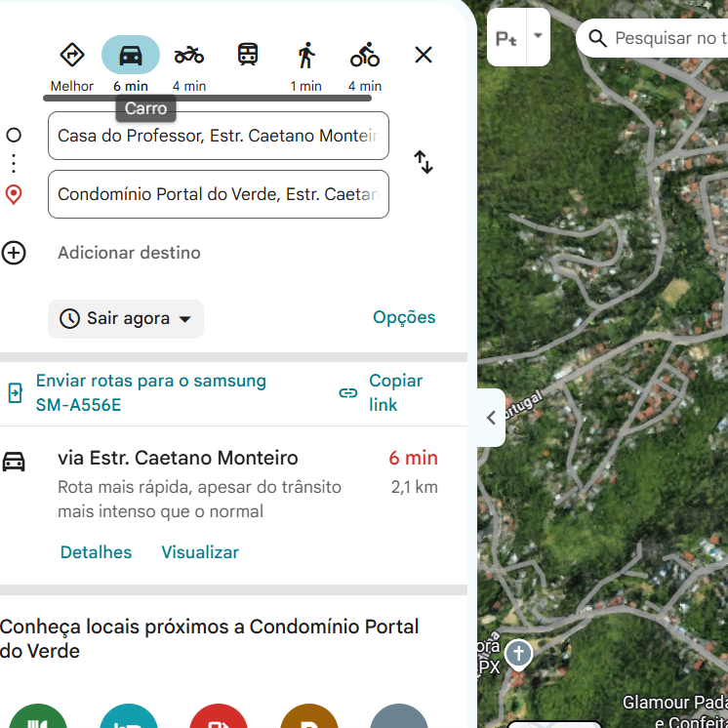Collapse the side panel with the arrow
Screen dimensions: 728x728
coord(491,418)
